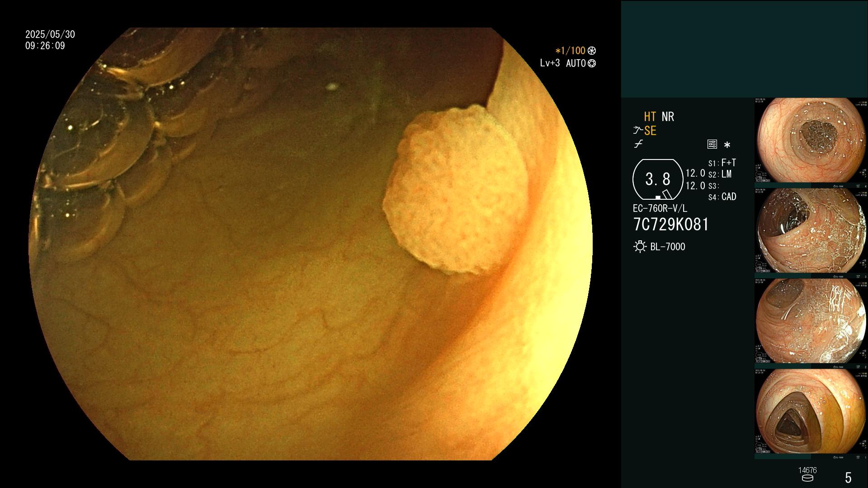Click the upper 12.0 value beside scope indicator
Image resolution: width=868 pixels, height=488 pixels.
(695, 173)
